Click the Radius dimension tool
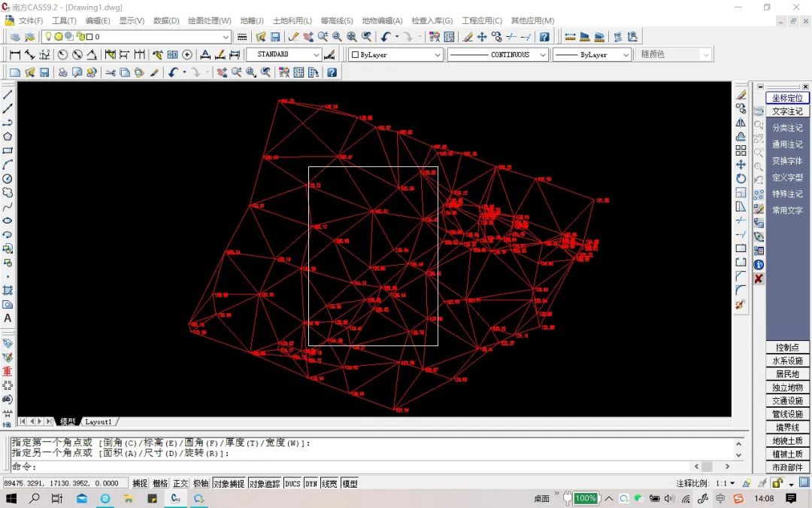Screen dimensions: 812x508 click(62, 54)
